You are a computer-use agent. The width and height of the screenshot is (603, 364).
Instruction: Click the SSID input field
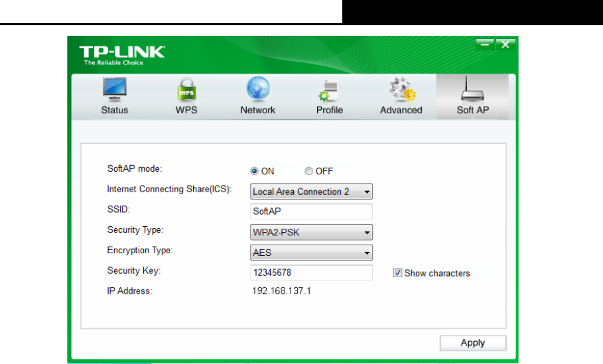pos(311,212)
